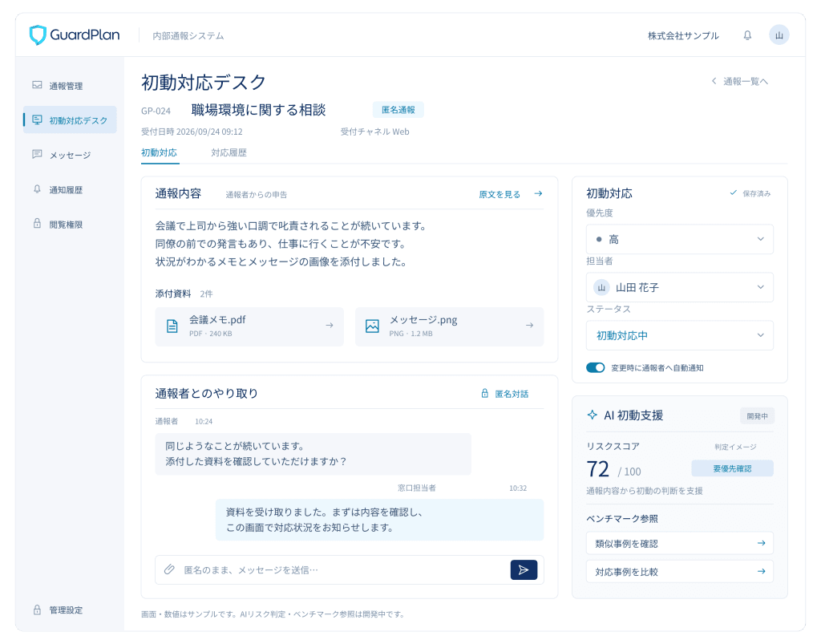The height and width of the screenshot is (644, 821).
Task: Expand the 優先度 dropdown showing 高
Action: tap(680, 239)
